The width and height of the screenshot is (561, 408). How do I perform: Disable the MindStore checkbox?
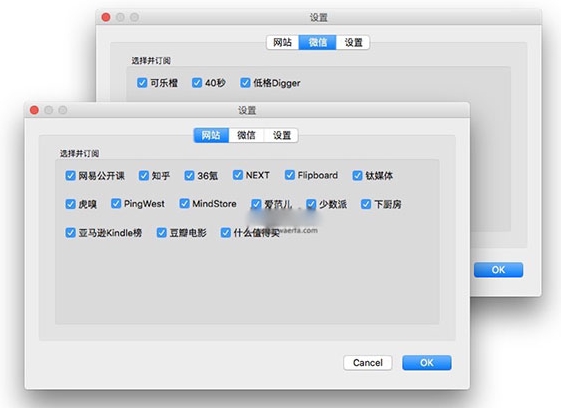pos(184,204)
